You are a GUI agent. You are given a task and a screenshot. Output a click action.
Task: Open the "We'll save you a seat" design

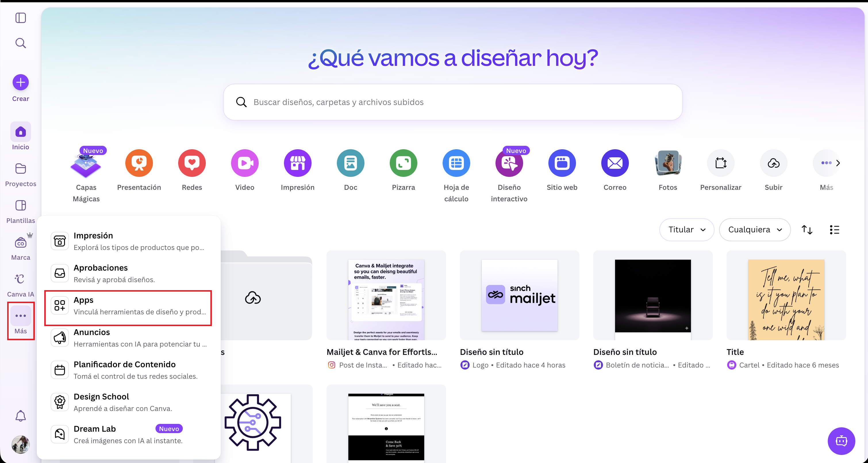click(x=386, y=424)
